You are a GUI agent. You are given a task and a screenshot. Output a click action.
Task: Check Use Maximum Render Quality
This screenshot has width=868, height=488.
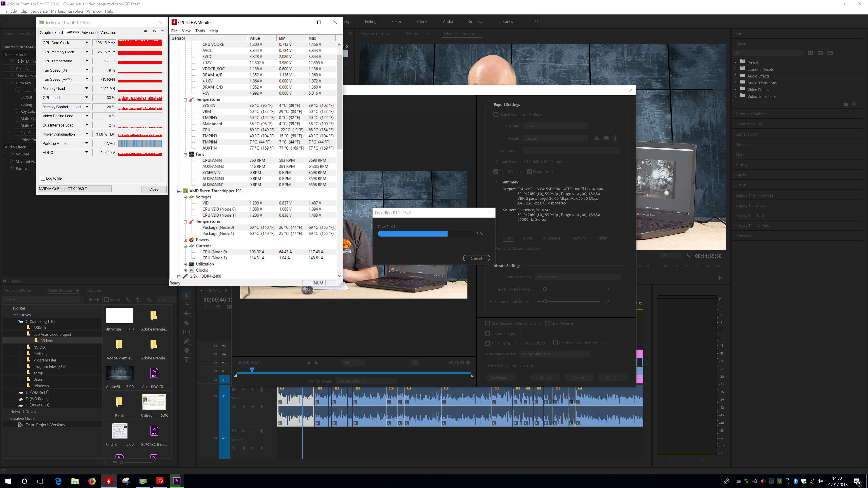(488, 323)
